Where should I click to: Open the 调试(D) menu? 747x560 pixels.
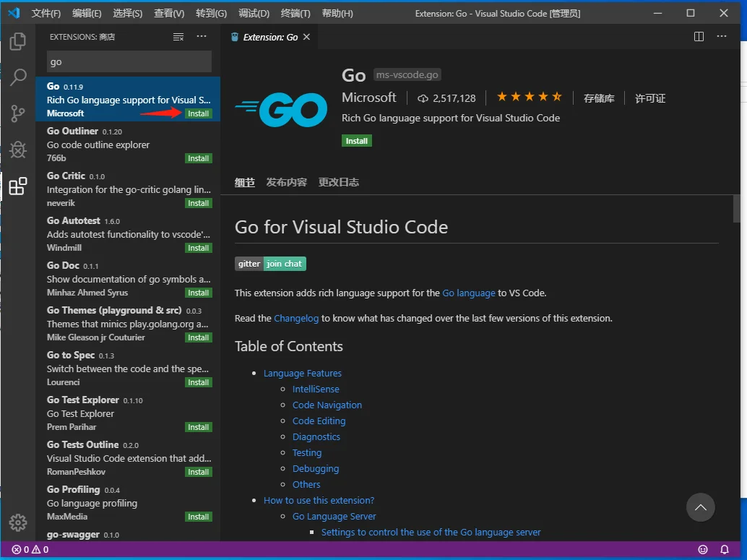tap(254, 13)
